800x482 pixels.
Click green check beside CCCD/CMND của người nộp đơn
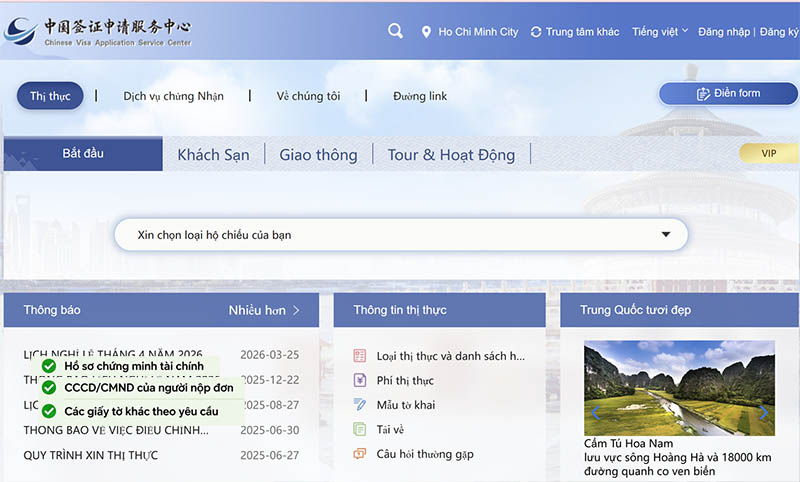point(49,388)
